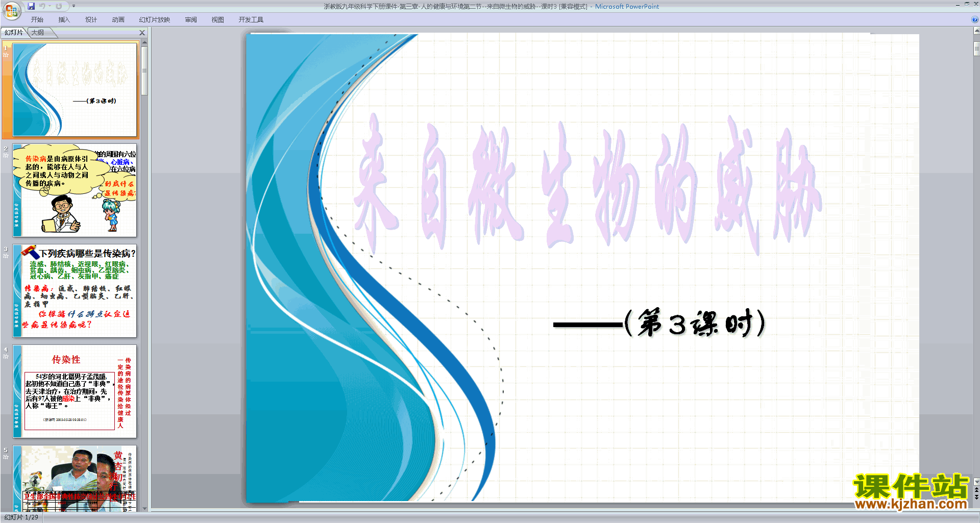Restore down the PowerPoint window

pyautogui.click(x=967, y=4)
